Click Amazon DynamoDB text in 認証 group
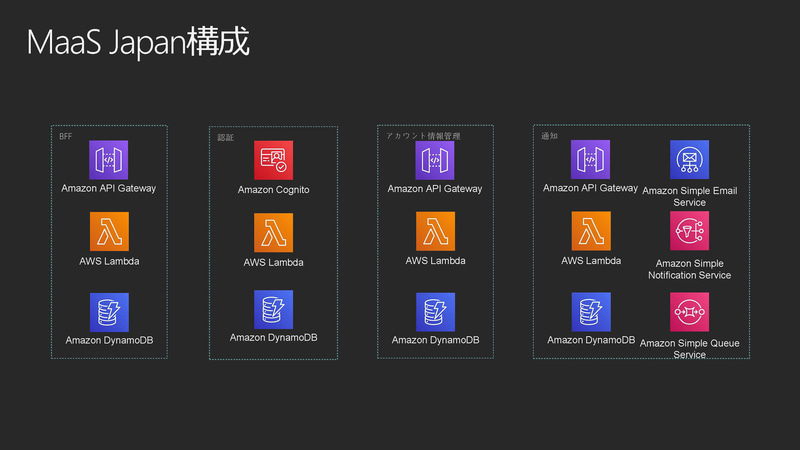Viewport: 800px width, 450px height. tap(273, 338)
